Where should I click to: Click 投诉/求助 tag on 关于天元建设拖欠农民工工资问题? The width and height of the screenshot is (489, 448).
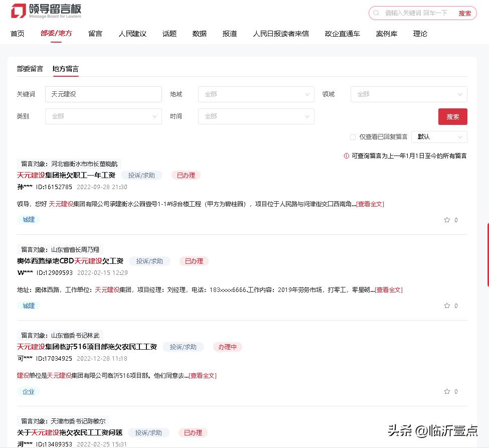[148, 433]
